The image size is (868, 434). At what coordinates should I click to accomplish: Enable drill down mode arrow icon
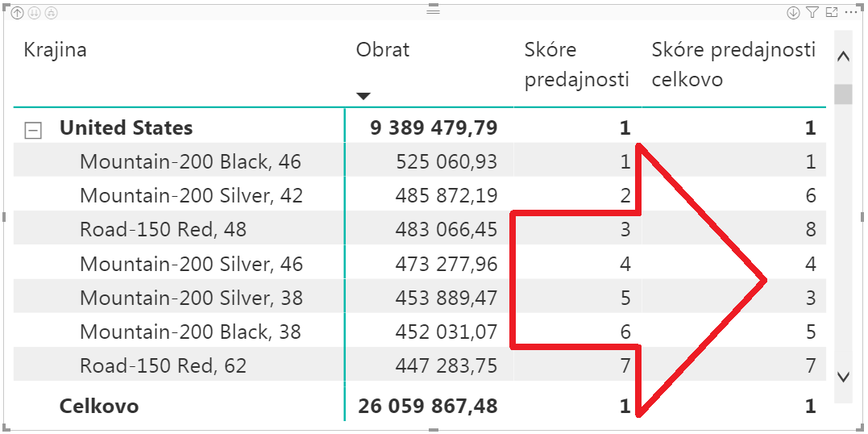click(794, 13)
